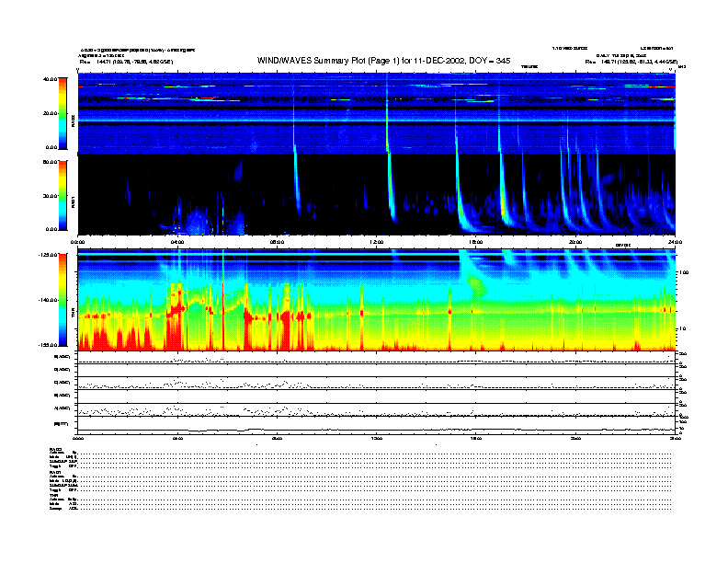This screenshot has width=728, height=563.
Task: Click the 12:00 tick label under RAD1 panel
Action: coord(376,242)
